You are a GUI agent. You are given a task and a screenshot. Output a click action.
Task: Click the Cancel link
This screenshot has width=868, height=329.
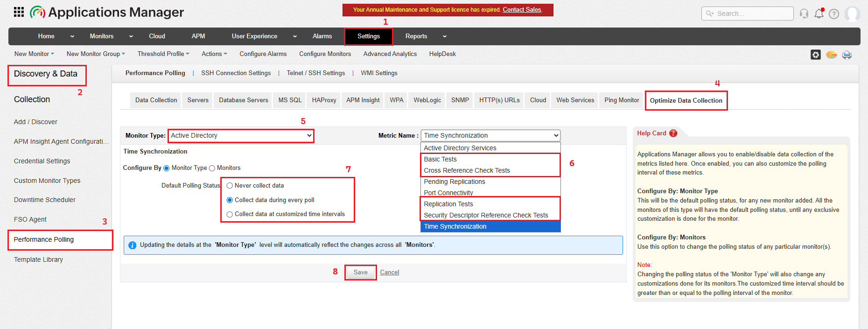click(389, 273)
